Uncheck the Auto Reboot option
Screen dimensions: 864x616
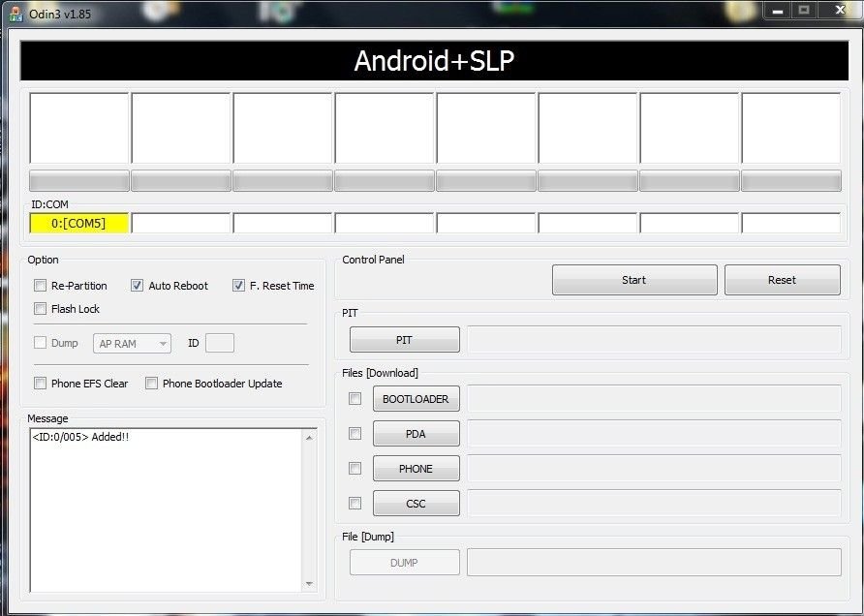(137, 286)
